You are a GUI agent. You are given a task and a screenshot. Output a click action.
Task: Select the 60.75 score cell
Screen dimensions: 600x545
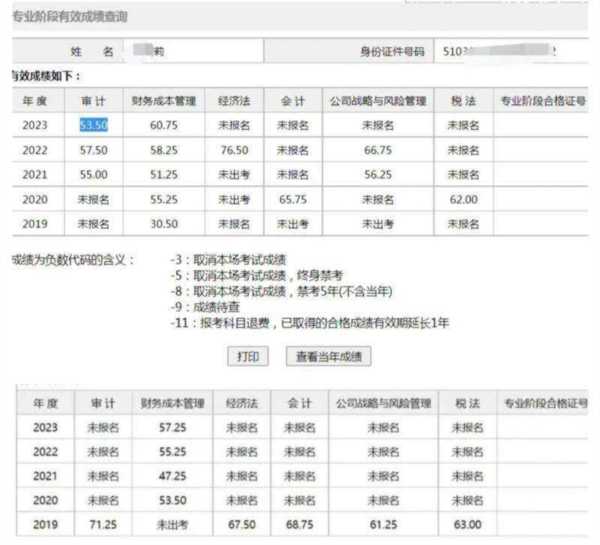click(164, 125)
